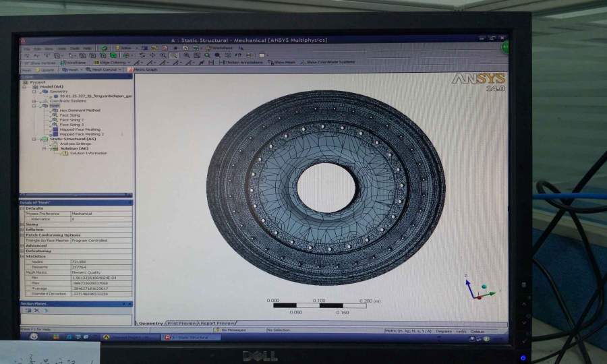Switch to the Geometry tab

tap(150, 323)
